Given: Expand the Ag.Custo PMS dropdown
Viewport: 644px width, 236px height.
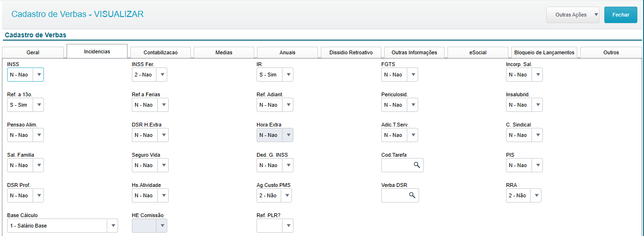Looking at the screenshot, I should 274,195.
